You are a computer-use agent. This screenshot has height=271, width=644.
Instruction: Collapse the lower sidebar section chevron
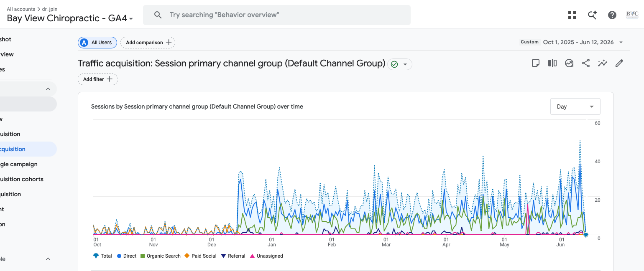48,259
